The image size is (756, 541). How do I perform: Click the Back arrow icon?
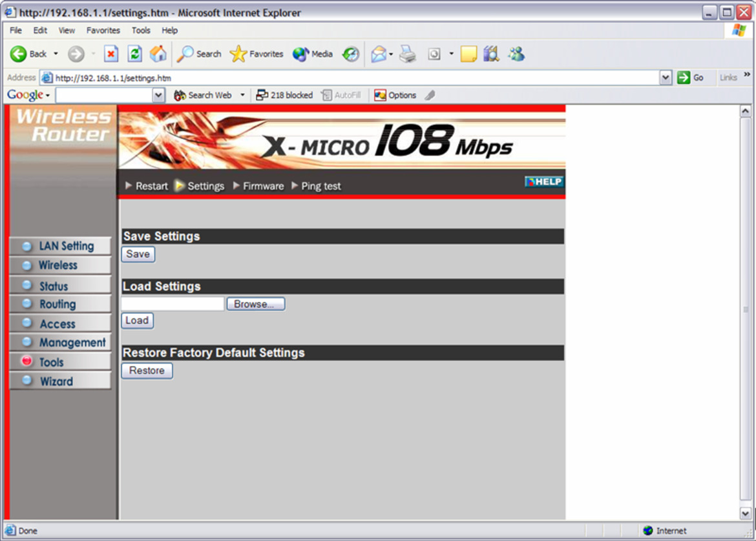click(18, 54)
